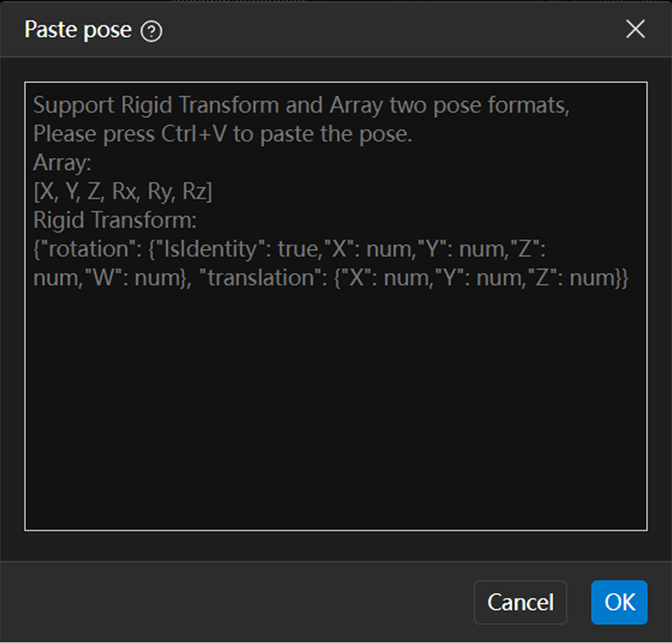Confirm the pose with the blue OK button
Image resolution: width=672 pixels, height=643 pixels.
pos(619,602)
